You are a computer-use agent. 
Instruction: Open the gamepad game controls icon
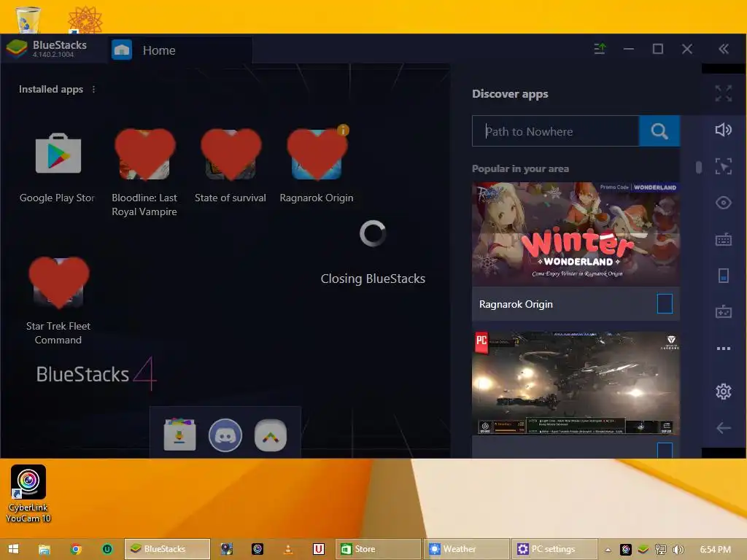723,312
